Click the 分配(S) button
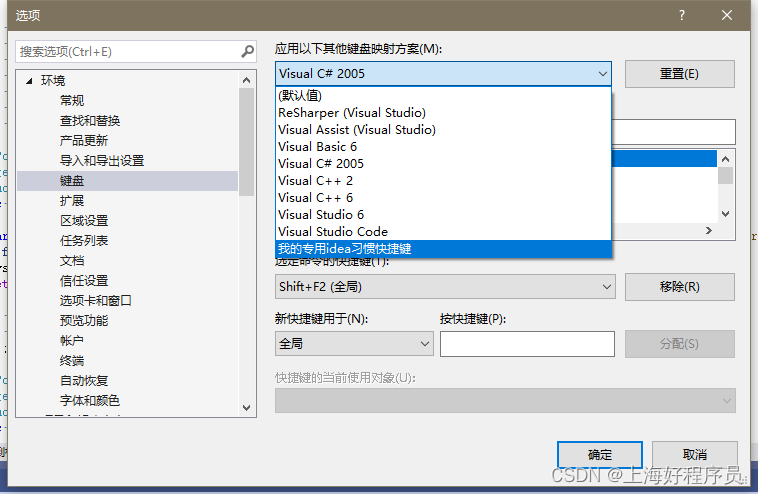Viewport: 758px width, 494px height. pos(680,344)
